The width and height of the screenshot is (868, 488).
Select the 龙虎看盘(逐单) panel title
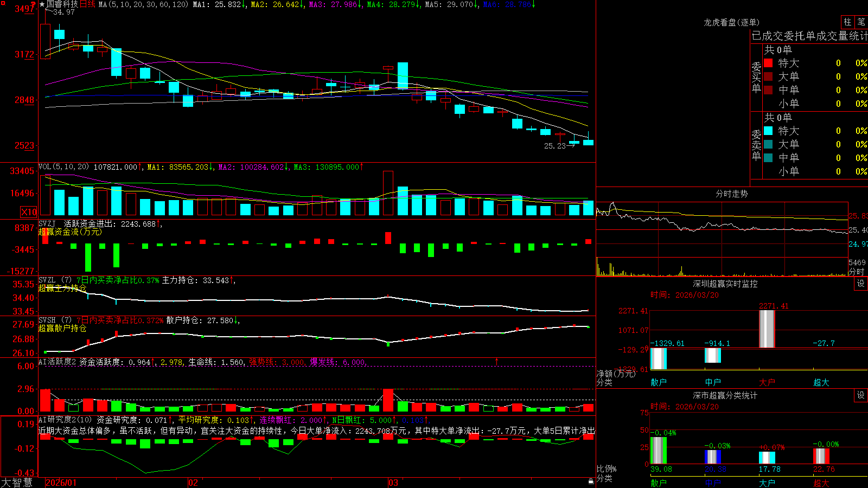(x=731, y=22)
